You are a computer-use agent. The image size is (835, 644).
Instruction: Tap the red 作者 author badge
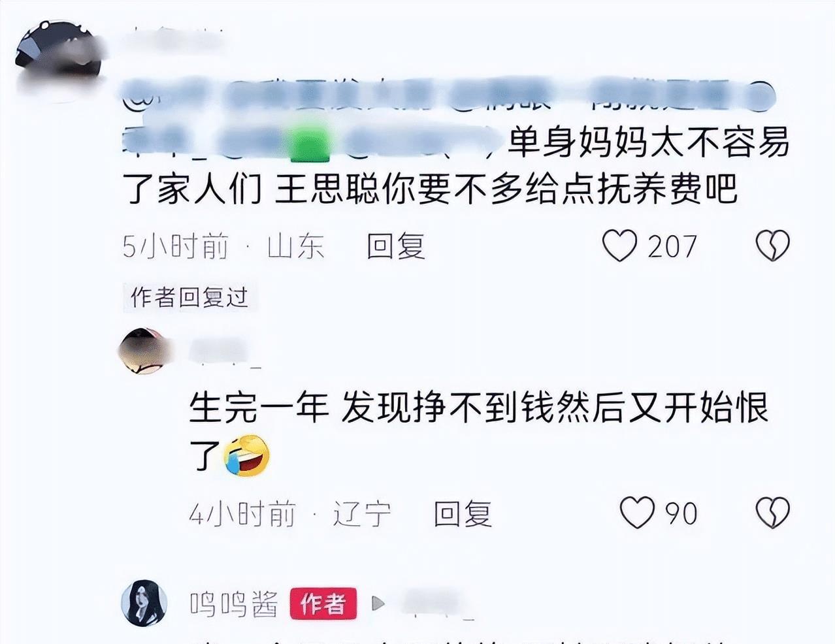tap(323, 604)
